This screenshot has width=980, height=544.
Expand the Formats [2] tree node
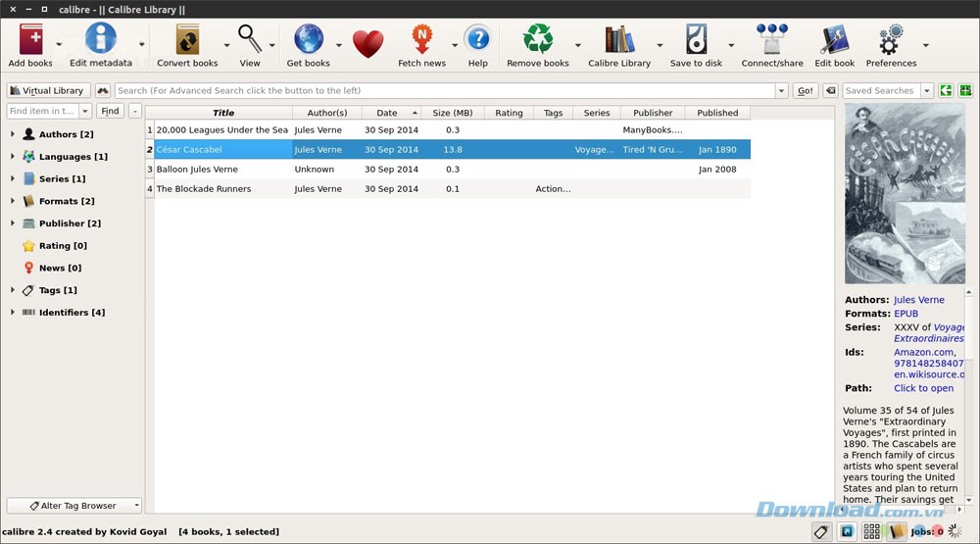pos(12,201)
